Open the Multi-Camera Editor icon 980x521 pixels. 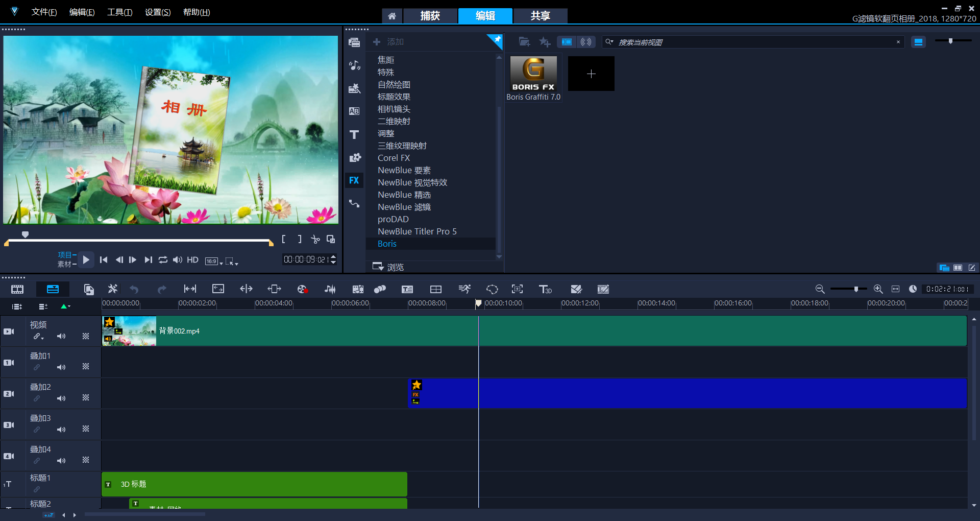coord(435,289)
